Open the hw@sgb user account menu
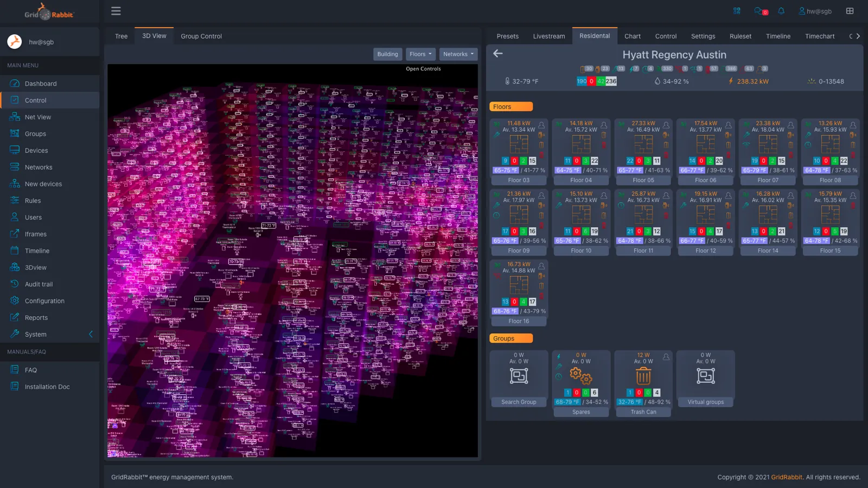868x488 pixels. 815,11
